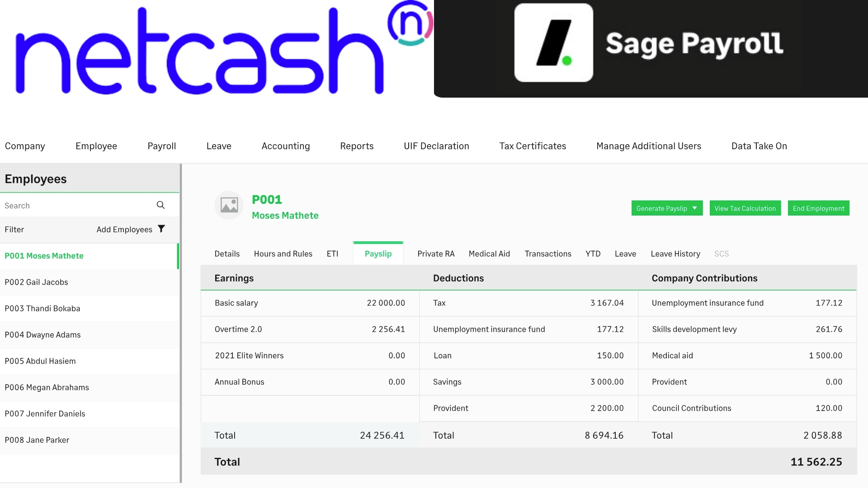The height and width of the screenshot is (488, 868).
Task: Open the Filter options in Employees sidebar
Action: [14, 229]
